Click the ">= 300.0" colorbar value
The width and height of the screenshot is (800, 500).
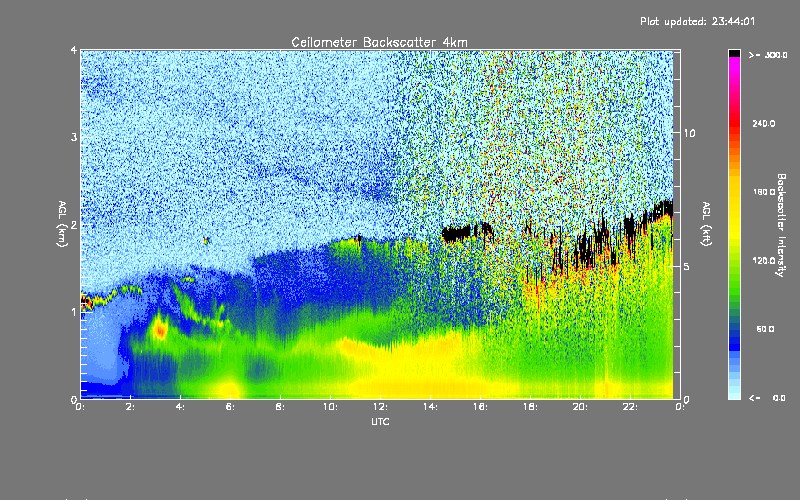coord(768,55)
